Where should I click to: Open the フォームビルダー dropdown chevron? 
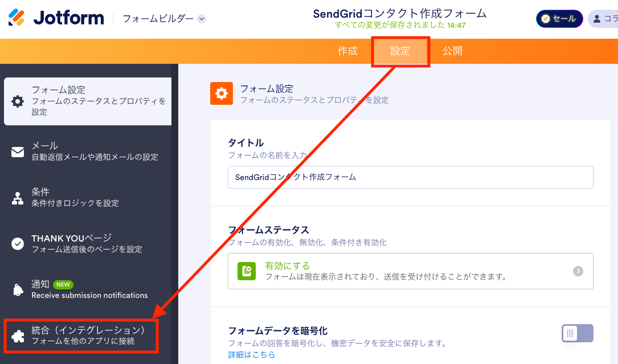202,19
